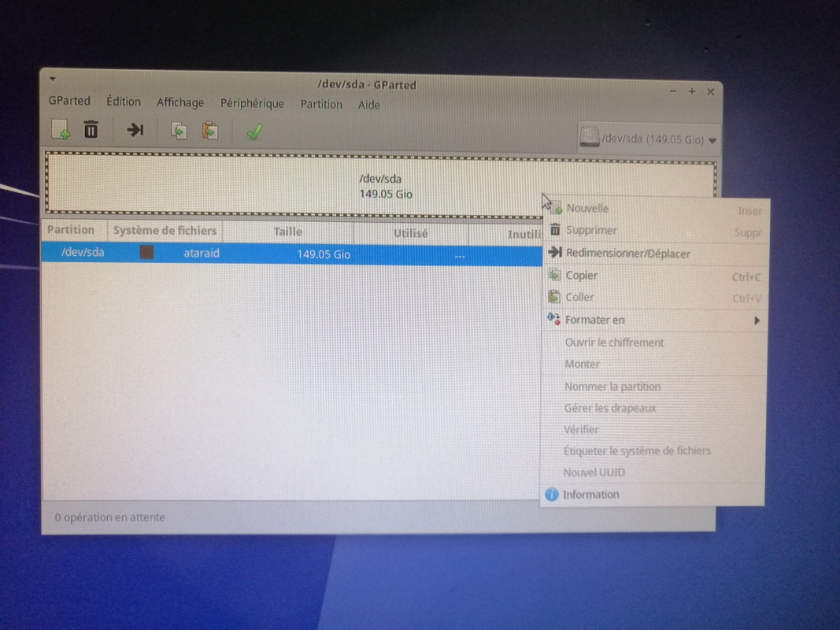The width and height of the screenshot is (840, 630).
Task: Click the green Apply checkmark toolbar icon
Action: coord(254,132)
